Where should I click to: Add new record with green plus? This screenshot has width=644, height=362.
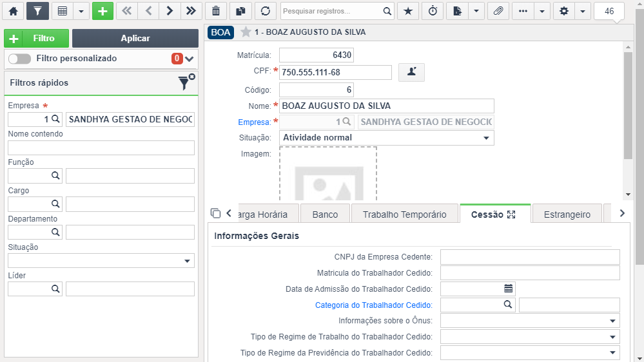click(x=102, y=11)
